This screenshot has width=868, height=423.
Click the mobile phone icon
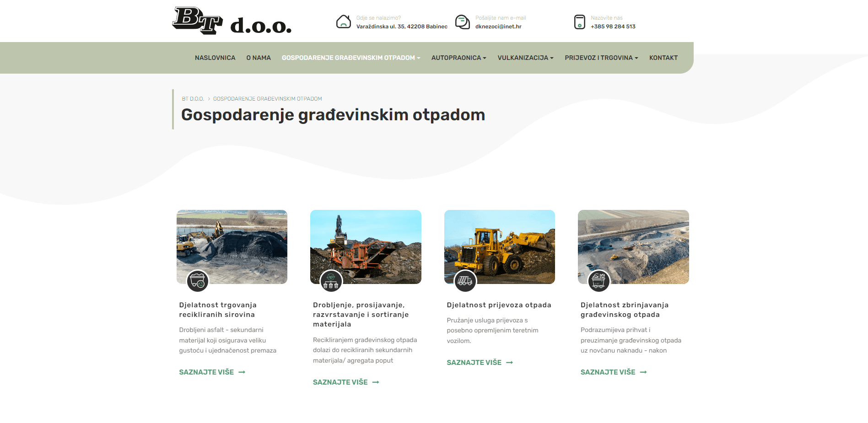[579, 21]
